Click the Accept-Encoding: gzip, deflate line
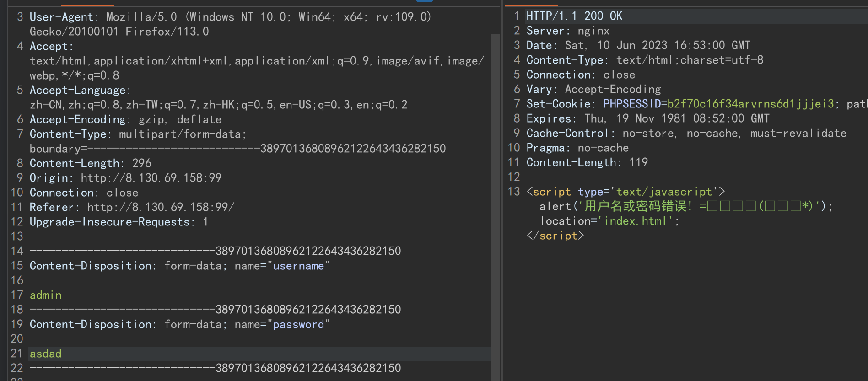 [x=125, y=119]
